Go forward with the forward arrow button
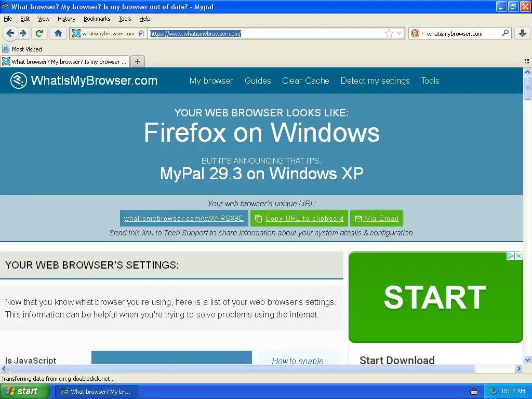The height and width of the screenshot is (399, 532). point(23,33)
